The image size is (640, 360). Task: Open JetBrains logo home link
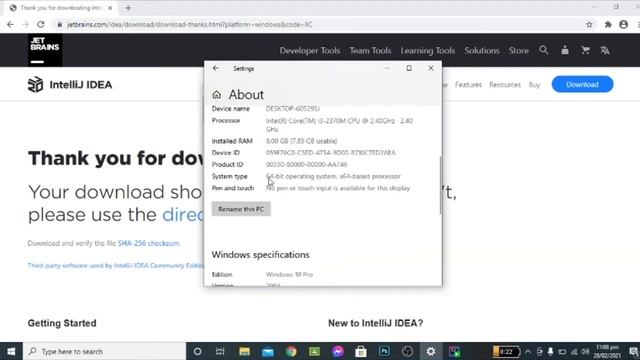pos(45,50)
